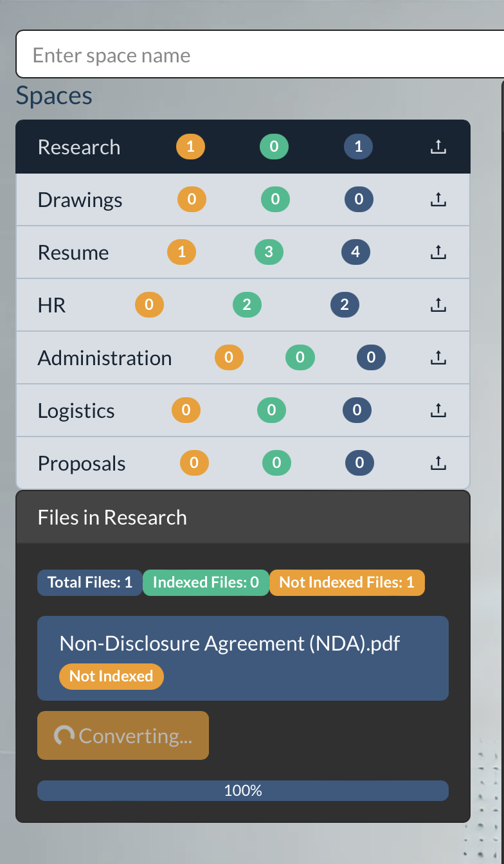Focus the Enter space name field

(x=257, y=55)
